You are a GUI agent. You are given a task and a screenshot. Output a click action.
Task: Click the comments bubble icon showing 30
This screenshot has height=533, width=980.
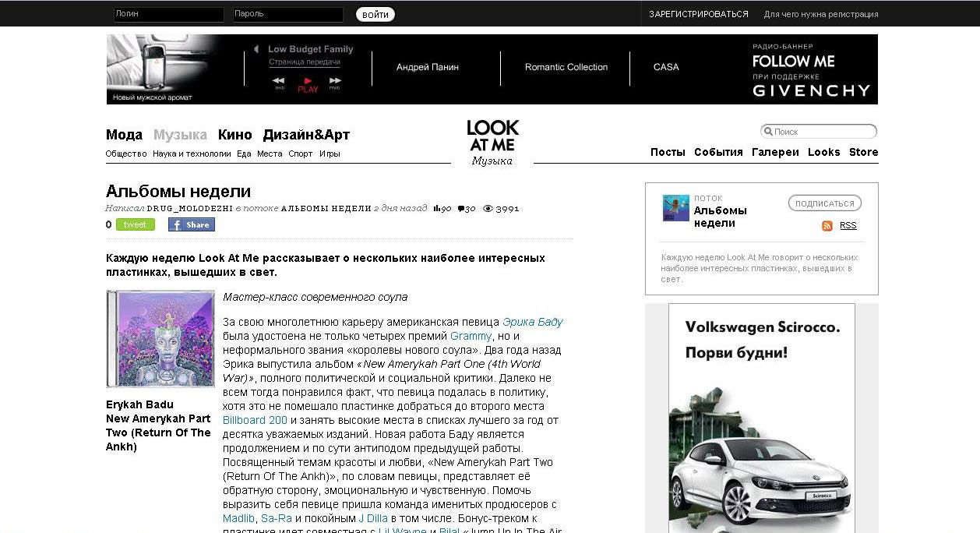pos(461,209)
